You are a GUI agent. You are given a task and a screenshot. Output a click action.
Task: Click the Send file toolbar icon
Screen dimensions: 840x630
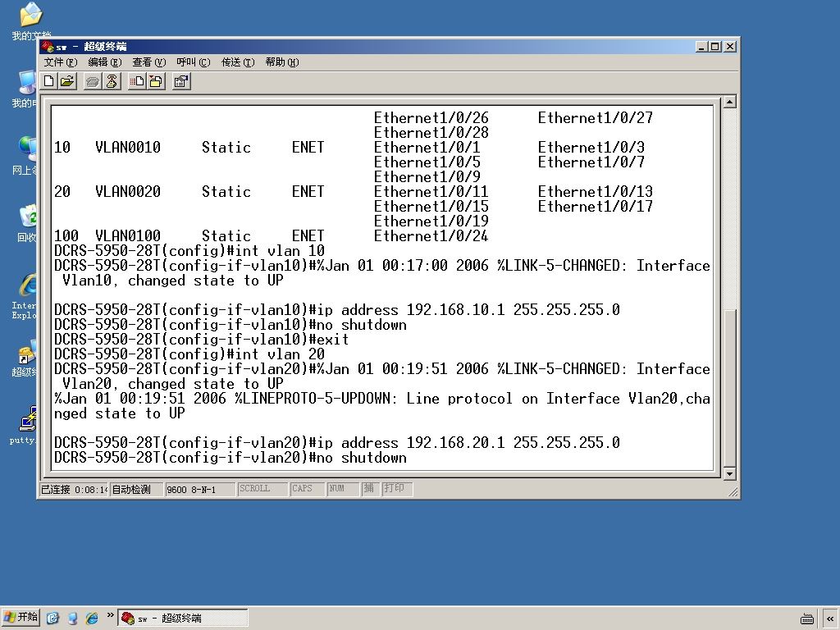click(137, 81)
